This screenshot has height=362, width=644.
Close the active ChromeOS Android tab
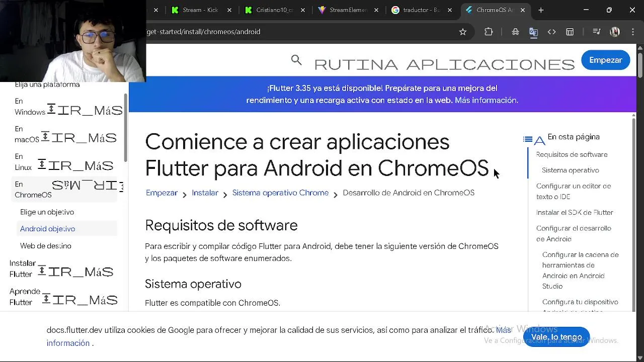click(523, 10)
